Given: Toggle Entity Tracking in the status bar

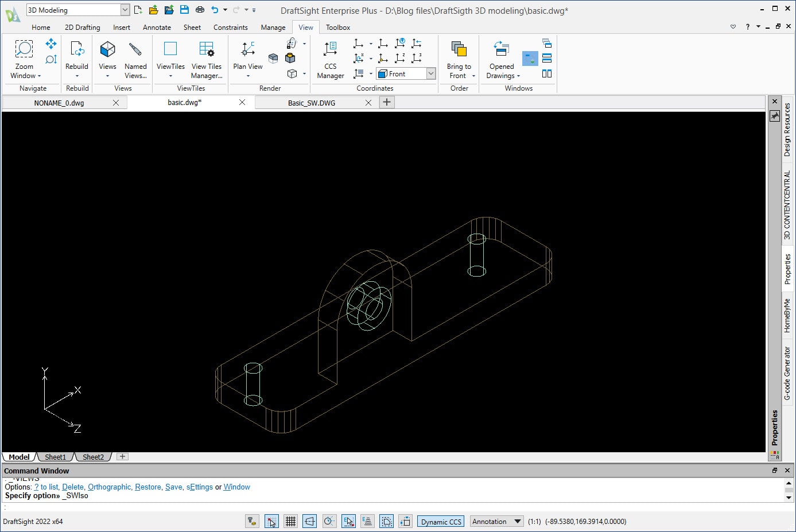Looking at the screenshot, I should (367, 521).
